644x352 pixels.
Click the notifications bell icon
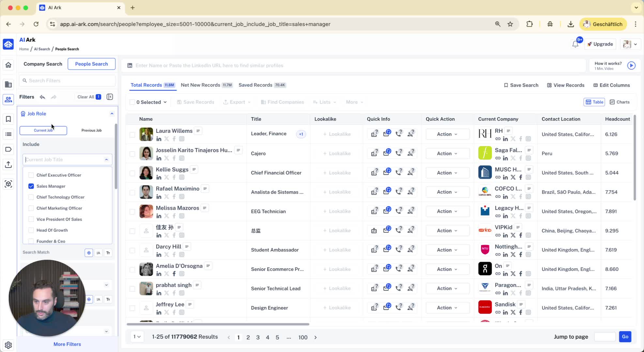pos(575,44)
